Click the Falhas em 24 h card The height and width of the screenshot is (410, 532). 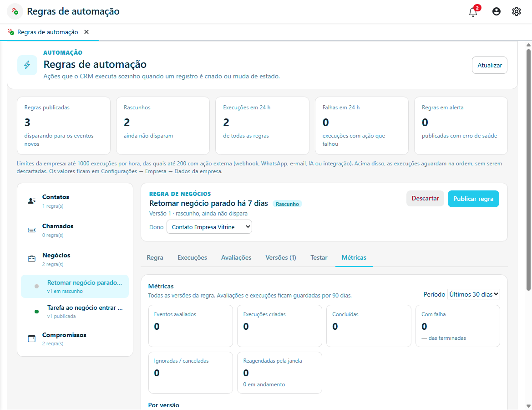click(362, 126)
